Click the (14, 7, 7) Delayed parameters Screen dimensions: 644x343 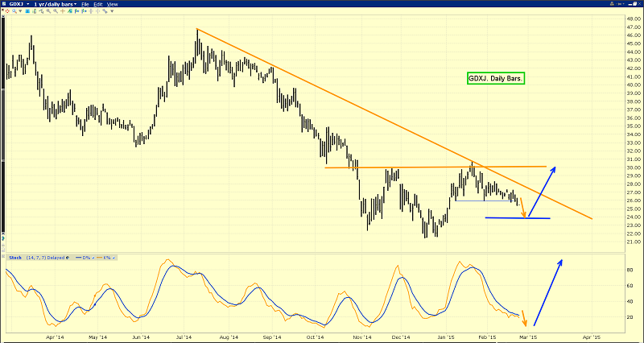pyautogui.click(x=46, y=258)
